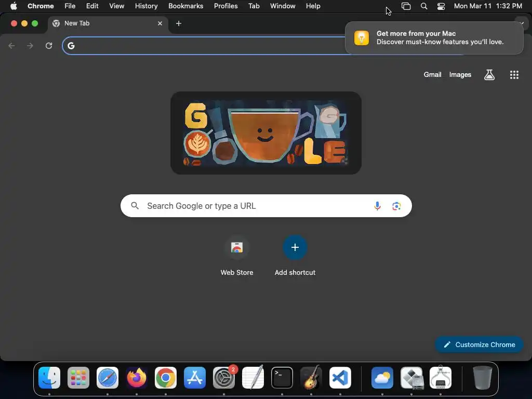The width and height of the screenshot is (532, 399).
Task: Open Search Labs flask icon
Action: pos(489,75)
